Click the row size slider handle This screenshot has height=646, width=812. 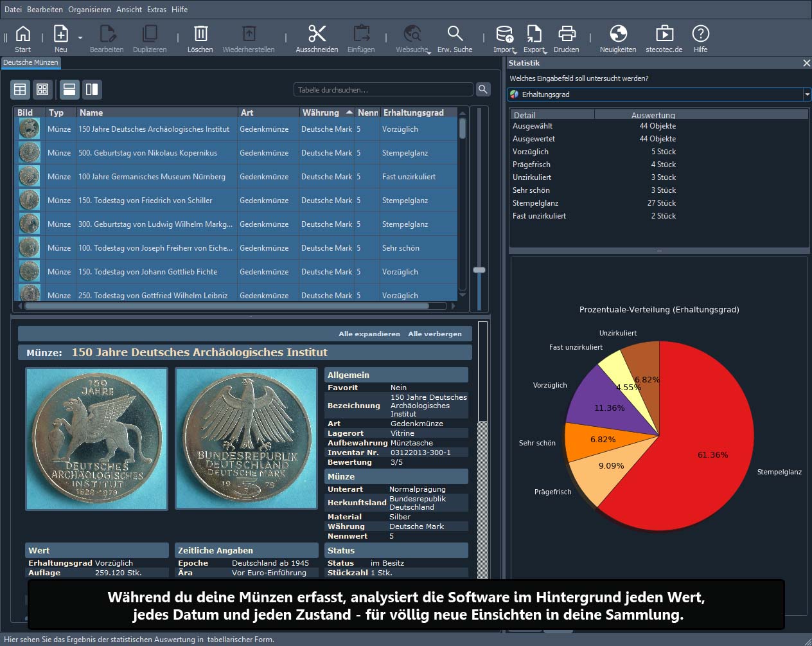[x=479, y=270]
